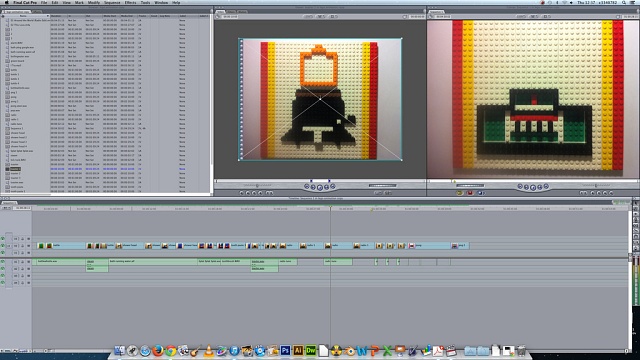Image resolution: width=640 pixels, height=360 pixels.
Task: Toggle Auto Select on the clip video track
Action: click(x=29, y=246)
